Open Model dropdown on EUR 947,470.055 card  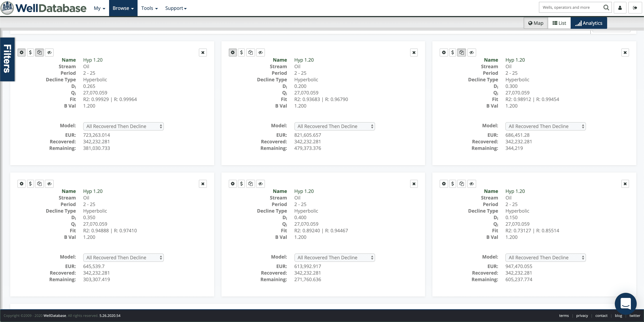point(545,258)
